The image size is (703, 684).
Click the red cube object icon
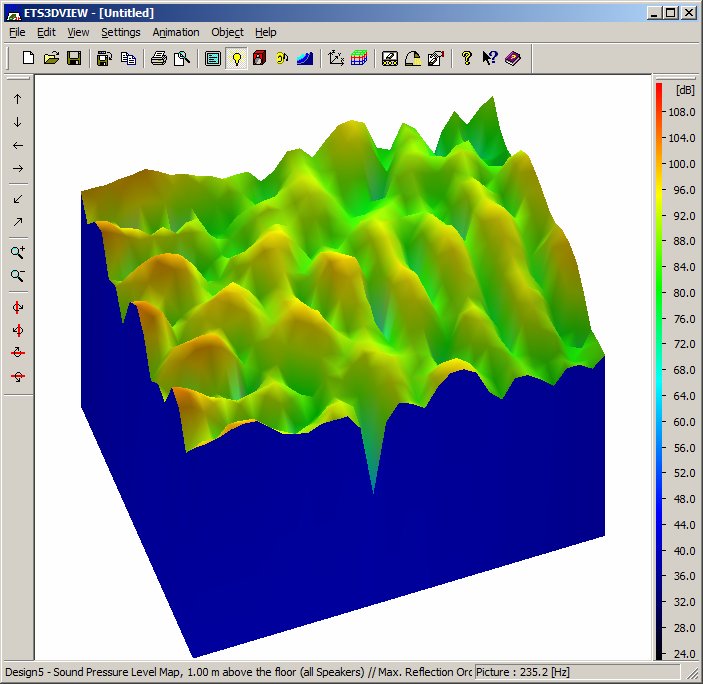[x=259, y=58]
